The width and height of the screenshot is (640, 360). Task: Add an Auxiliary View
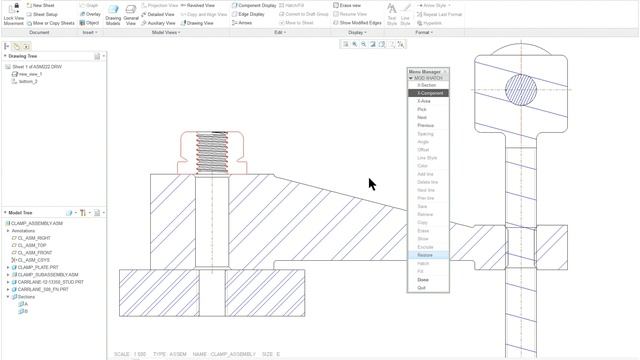pos(158,23)
